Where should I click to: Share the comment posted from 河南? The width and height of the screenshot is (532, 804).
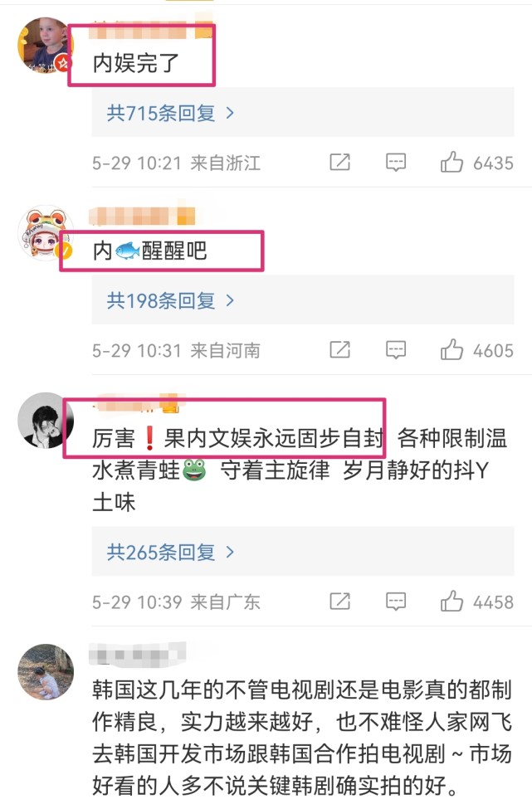coord(339,350)
